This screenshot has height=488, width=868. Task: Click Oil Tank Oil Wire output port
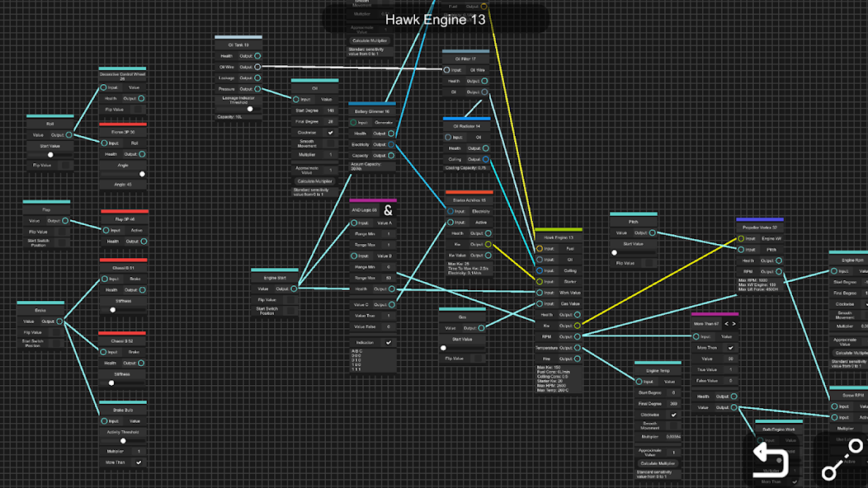(257, 67)
